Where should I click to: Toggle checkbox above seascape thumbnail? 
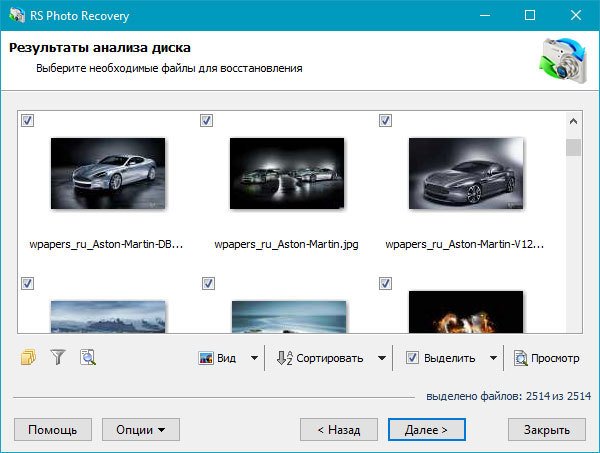click(208, 284)
